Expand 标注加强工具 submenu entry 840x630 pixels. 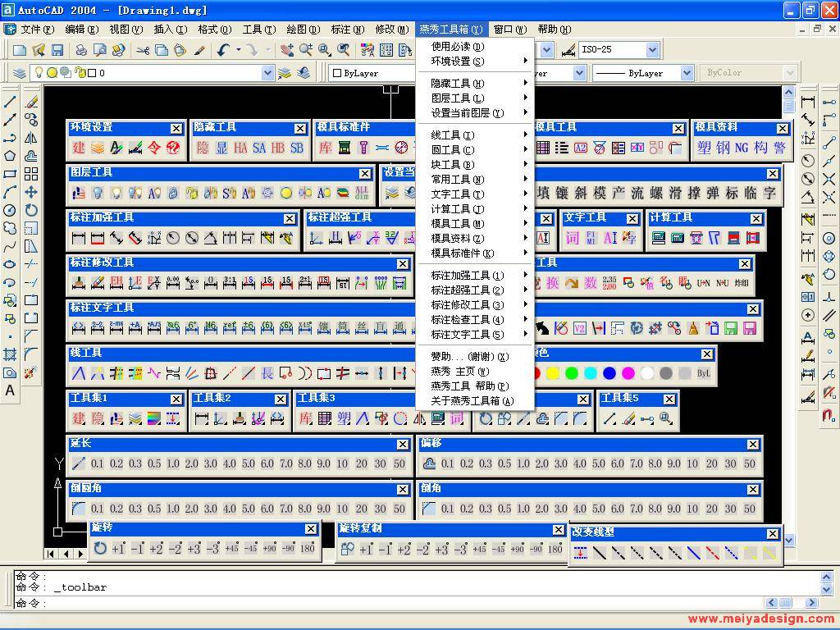[x=475, y=276]
